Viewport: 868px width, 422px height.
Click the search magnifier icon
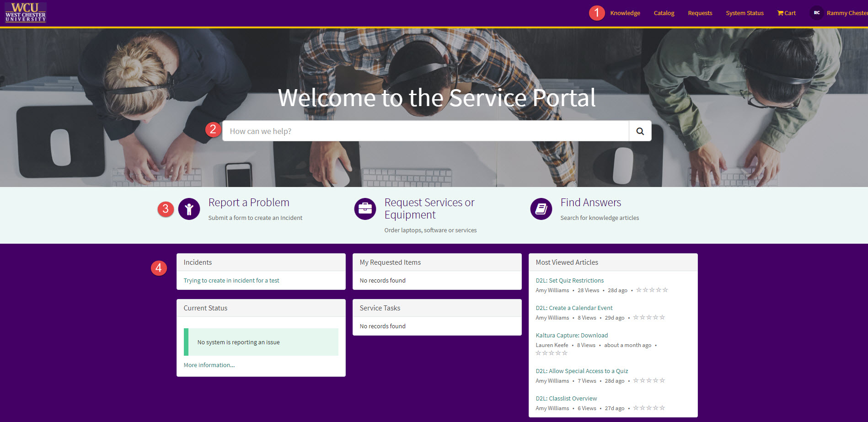pyautogui.click(x=640, y=131)
